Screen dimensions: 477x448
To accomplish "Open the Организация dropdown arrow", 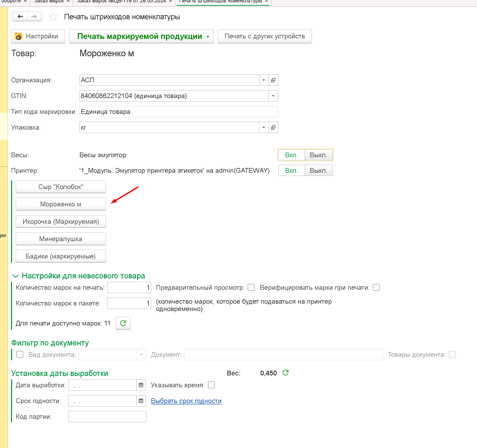I will pyautogui.click(x=264, y=80).
